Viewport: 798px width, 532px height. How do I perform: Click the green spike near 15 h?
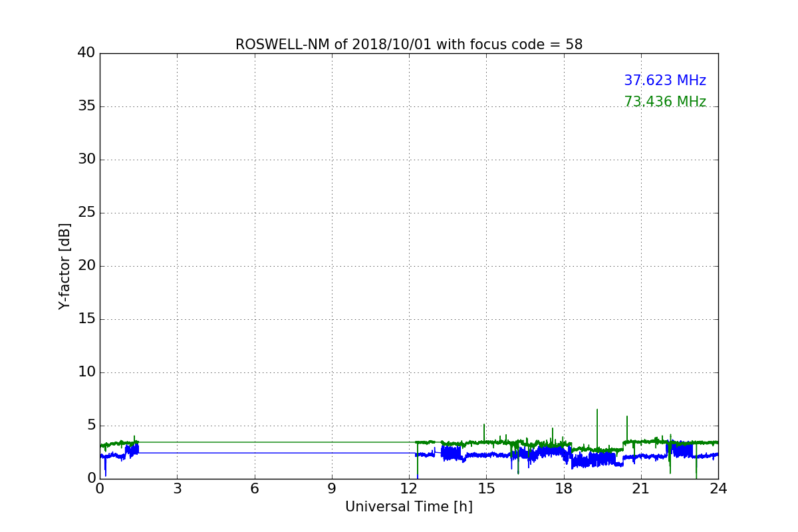[484, 432]
